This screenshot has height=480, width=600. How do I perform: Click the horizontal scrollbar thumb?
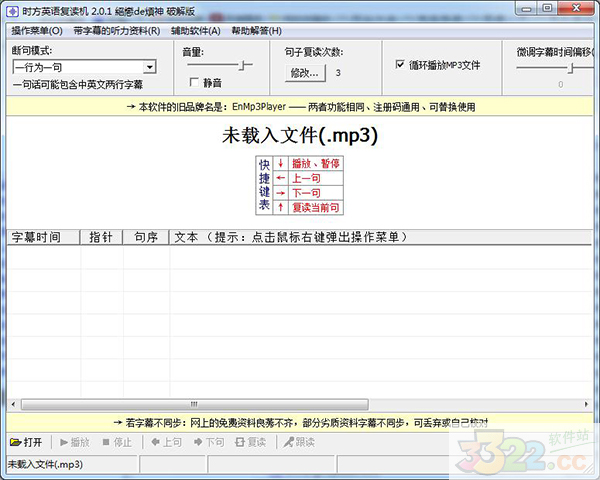[195, 404]
